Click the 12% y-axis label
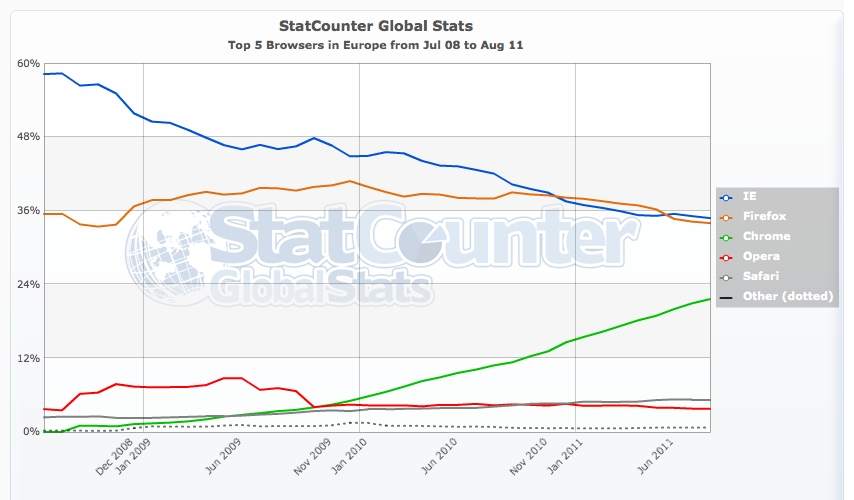This screenshot has width=854, height=500. click(x=28, y=358)
